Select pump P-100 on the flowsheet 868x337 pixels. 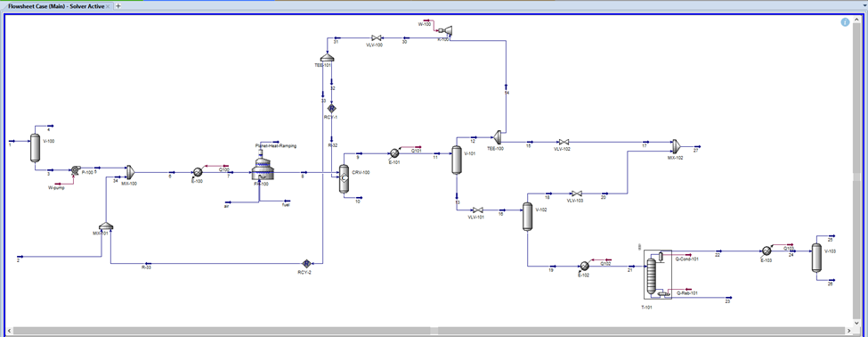[75, 170]
